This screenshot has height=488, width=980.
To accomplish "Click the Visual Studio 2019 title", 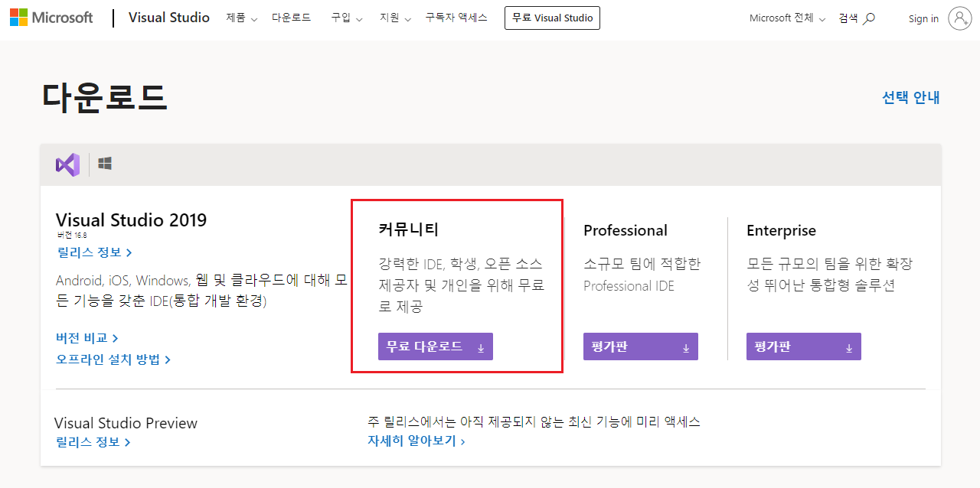I will point(132,220).
